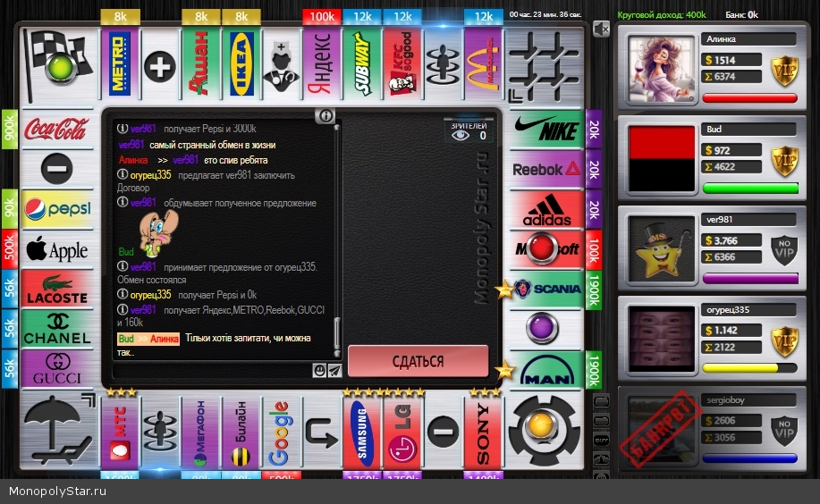The width and height of the screenshot is (820, 504).
Task: Click the 900k price tag beside Coca-Cola
Action: tap(10, 129)
